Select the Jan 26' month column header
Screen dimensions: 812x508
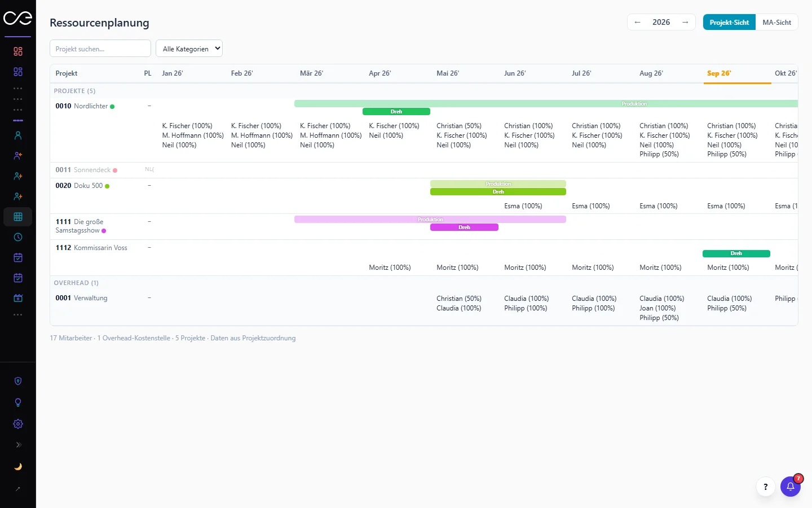point(173,73)
